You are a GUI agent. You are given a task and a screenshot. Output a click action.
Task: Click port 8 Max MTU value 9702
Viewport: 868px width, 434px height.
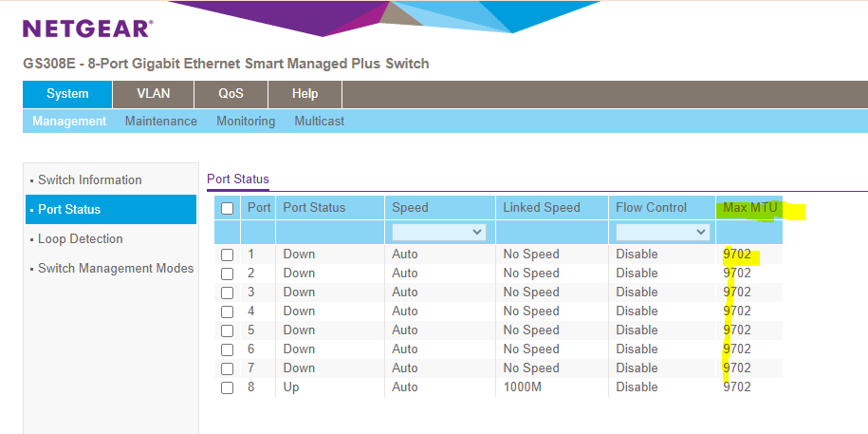coord(737,387)
